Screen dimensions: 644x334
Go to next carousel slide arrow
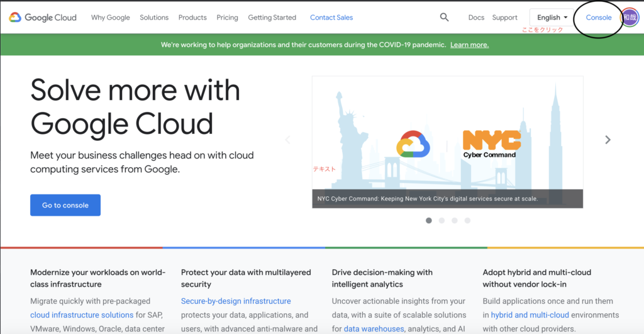click(x=608, y=140)
